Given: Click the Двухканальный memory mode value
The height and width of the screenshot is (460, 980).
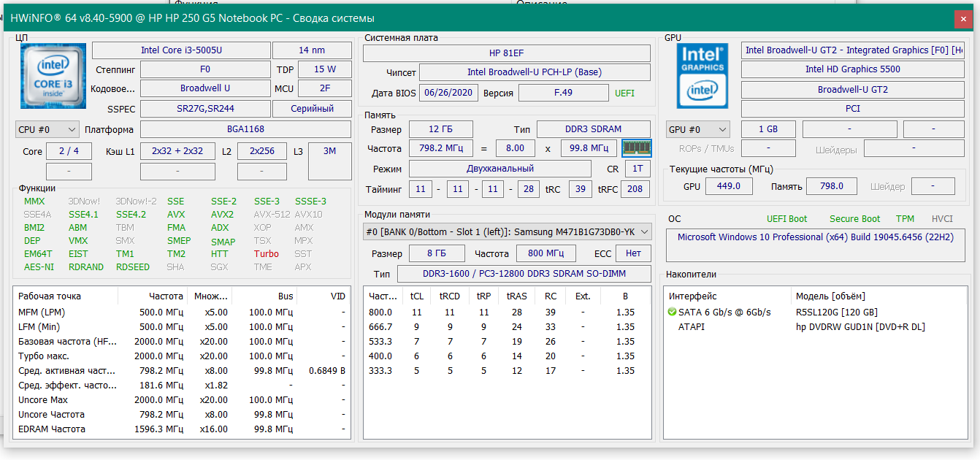Looking at the screenshot, I should 499,169.
